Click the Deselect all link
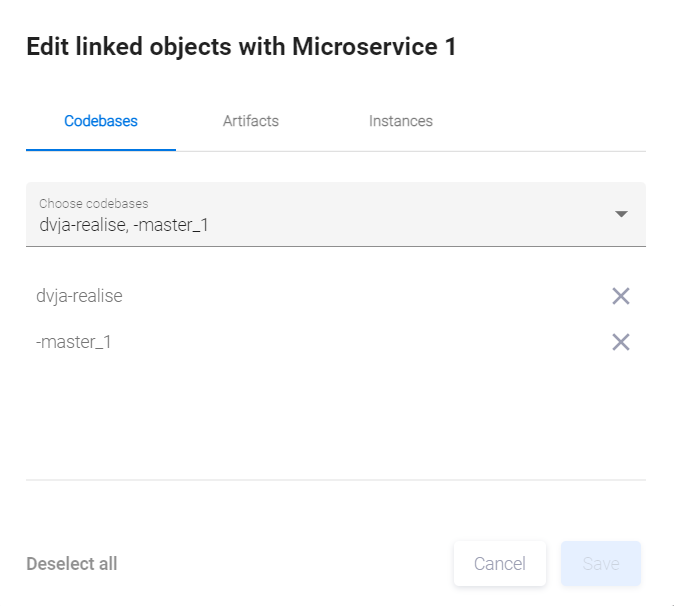Image resolution: width=674 pixels, height=606 pixels. coord(72,564)
